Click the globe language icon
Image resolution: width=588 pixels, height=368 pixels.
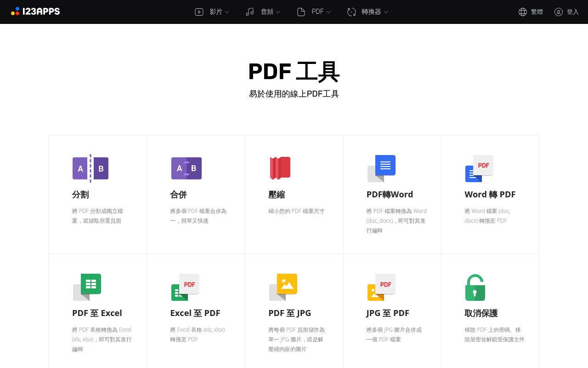(523, 12)
